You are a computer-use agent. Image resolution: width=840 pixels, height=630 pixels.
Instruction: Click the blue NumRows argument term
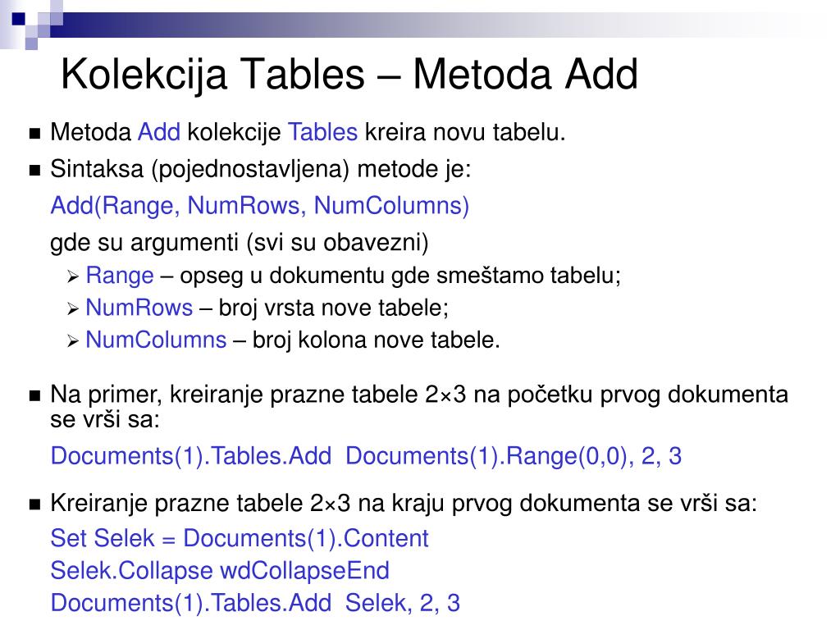[x=139, y=308]
